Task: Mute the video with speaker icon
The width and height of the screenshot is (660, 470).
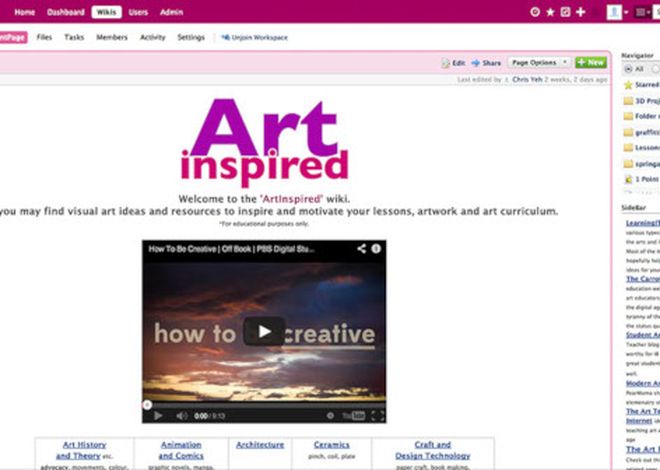Action: point(182,416)
